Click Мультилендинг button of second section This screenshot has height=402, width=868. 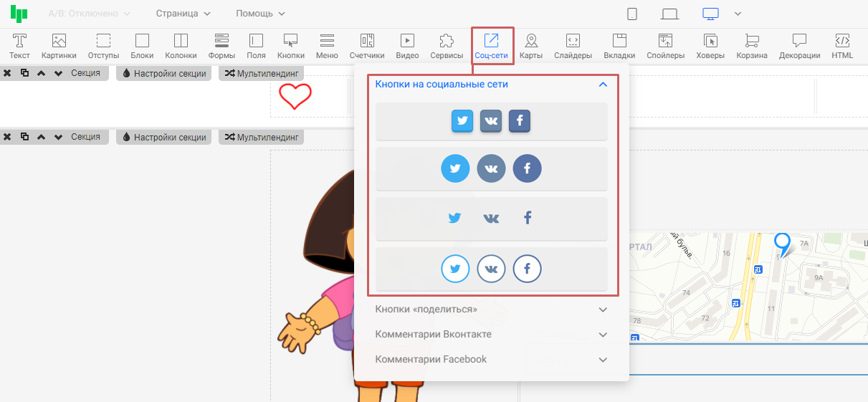click(261, 137)
